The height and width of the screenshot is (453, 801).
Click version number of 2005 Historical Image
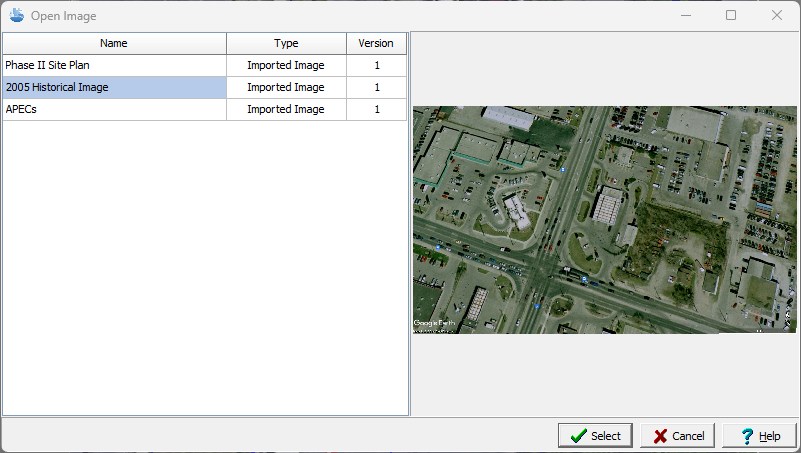click(377, 88)
